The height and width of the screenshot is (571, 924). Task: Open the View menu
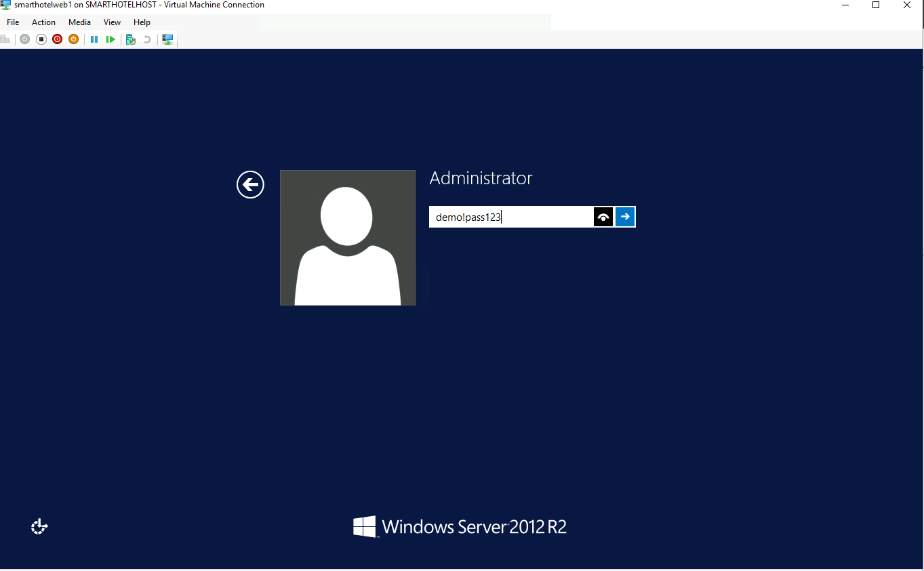tap(112, 22)
